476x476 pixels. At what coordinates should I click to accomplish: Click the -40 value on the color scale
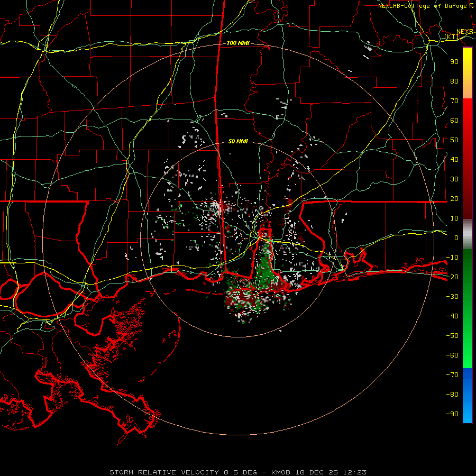click(452, 316)
